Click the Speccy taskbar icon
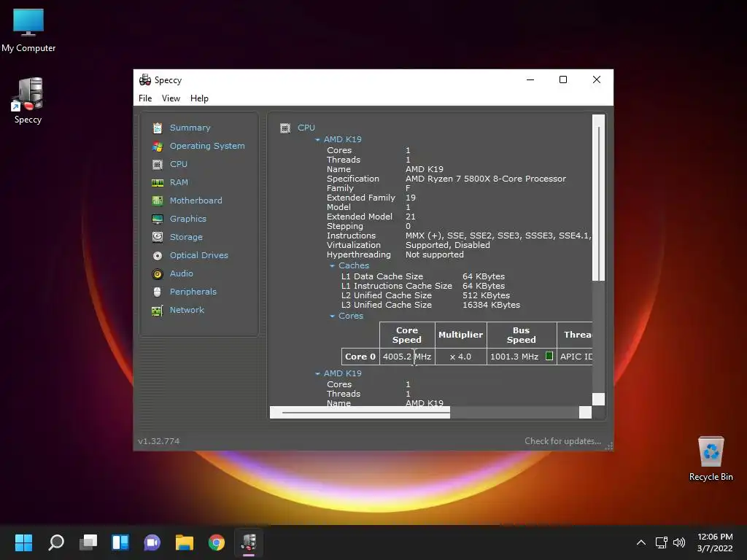Viewport: 747px width, 560px height. point(249,542)
